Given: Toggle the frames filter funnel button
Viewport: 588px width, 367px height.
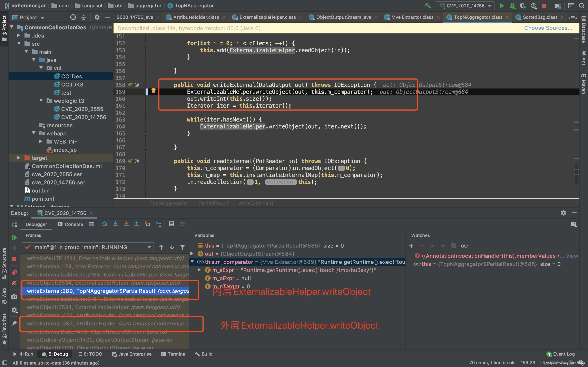Looking at the screenshot, I should coord(183,247).
